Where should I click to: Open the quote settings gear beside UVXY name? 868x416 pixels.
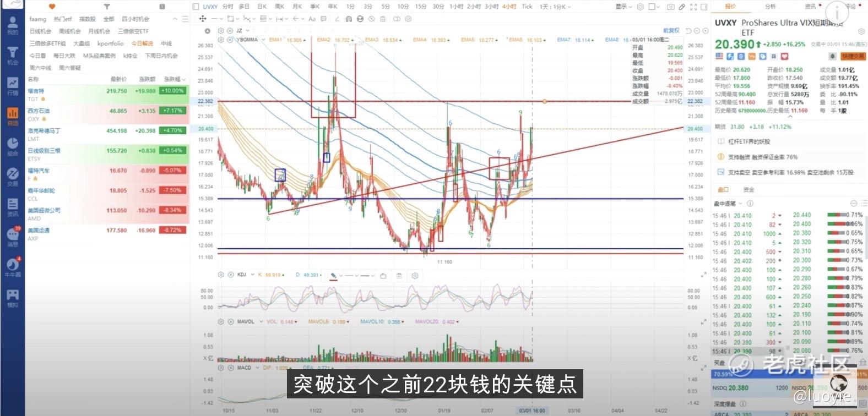coord(862,32)
